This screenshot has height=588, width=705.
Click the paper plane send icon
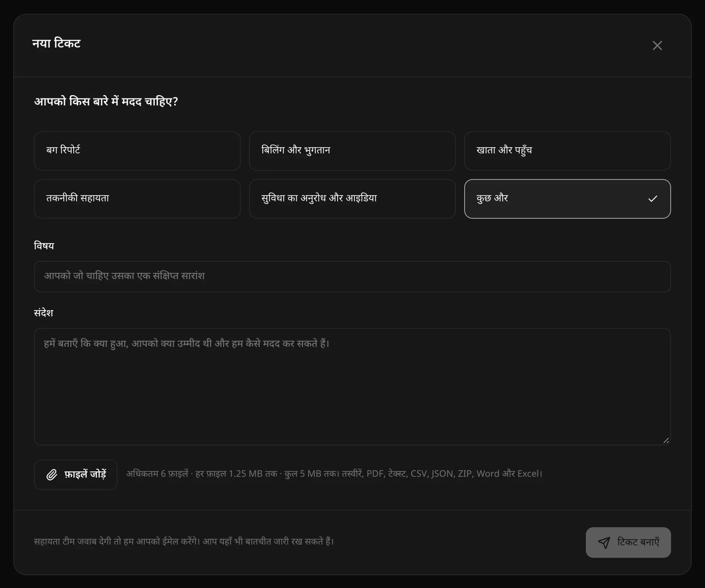tap(604, 543)
